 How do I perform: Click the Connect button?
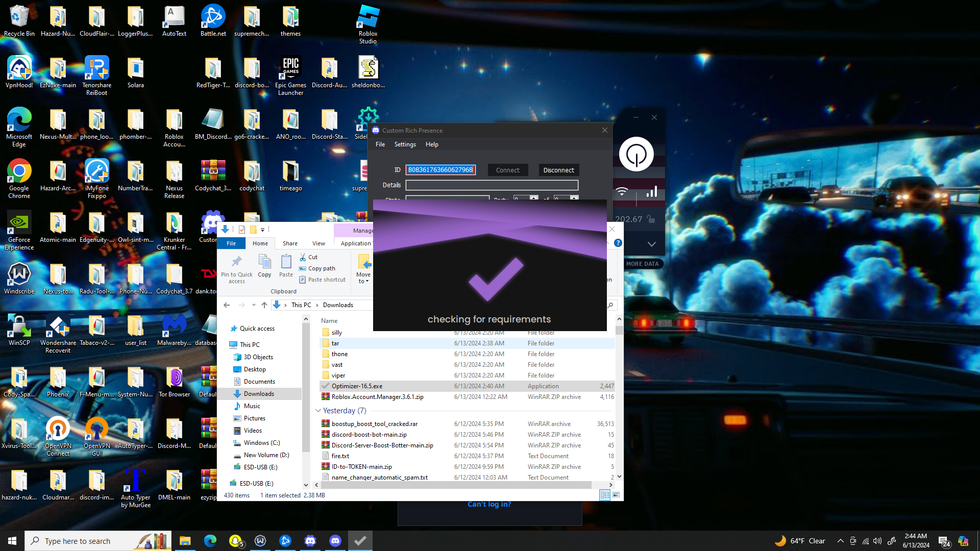(x=507, y=170)
